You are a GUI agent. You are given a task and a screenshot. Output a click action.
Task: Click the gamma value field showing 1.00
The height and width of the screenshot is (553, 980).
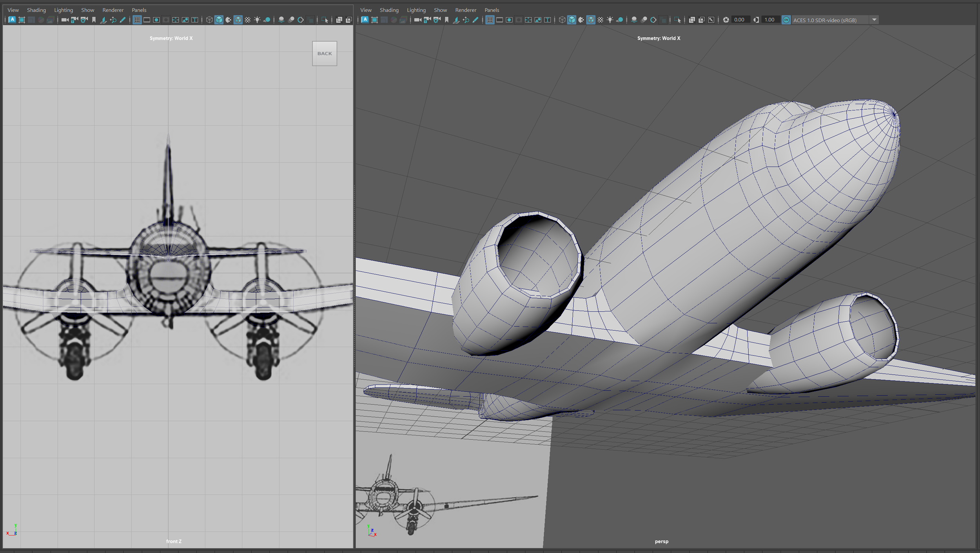point(769,20)
